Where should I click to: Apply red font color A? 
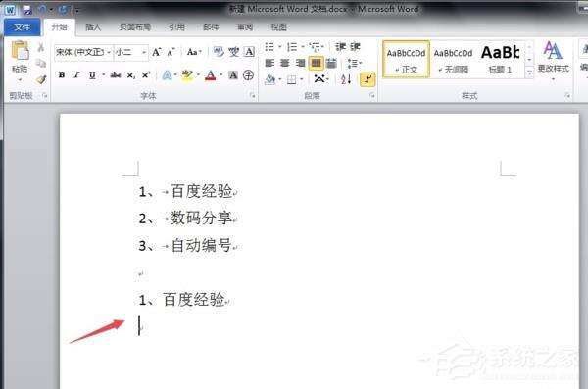click(x=211, y=75)
